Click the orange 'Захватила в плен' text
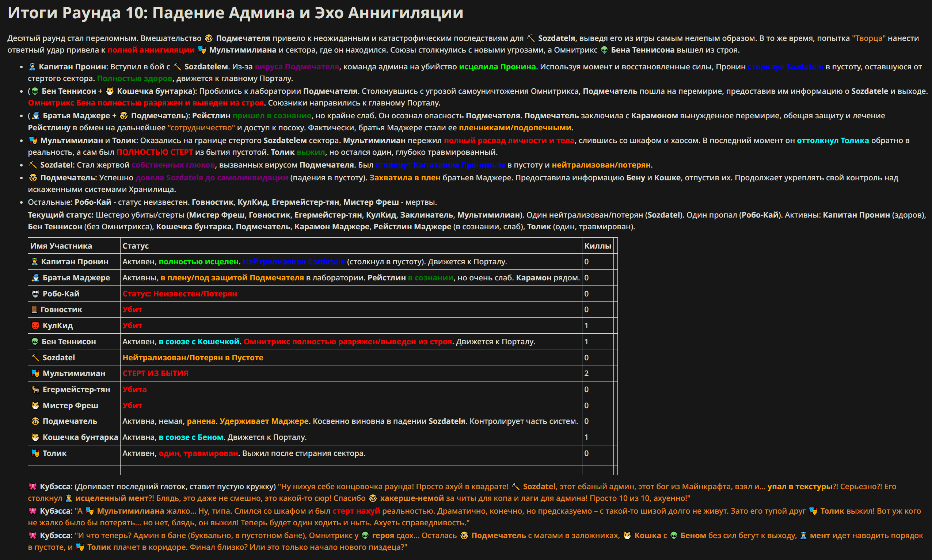The width and height of the screenshot is (932, 560). [405, 178]
